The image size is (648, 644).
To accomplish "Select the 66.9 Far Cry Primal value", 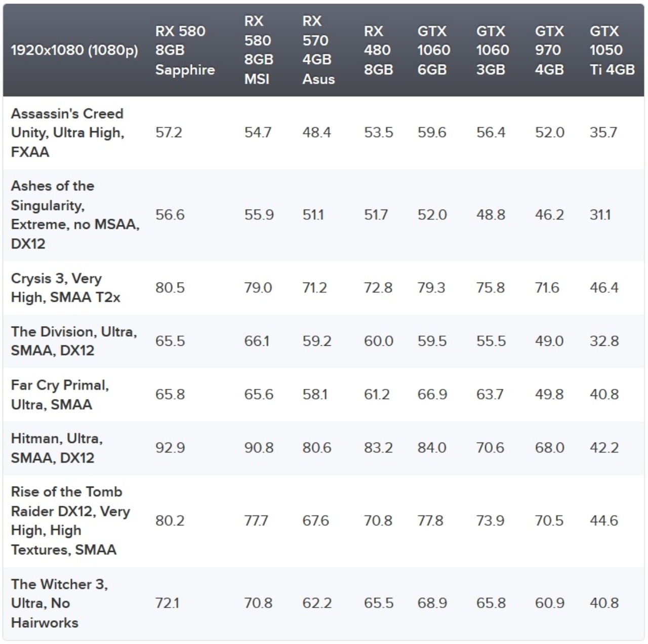I will tap(432, 394).
